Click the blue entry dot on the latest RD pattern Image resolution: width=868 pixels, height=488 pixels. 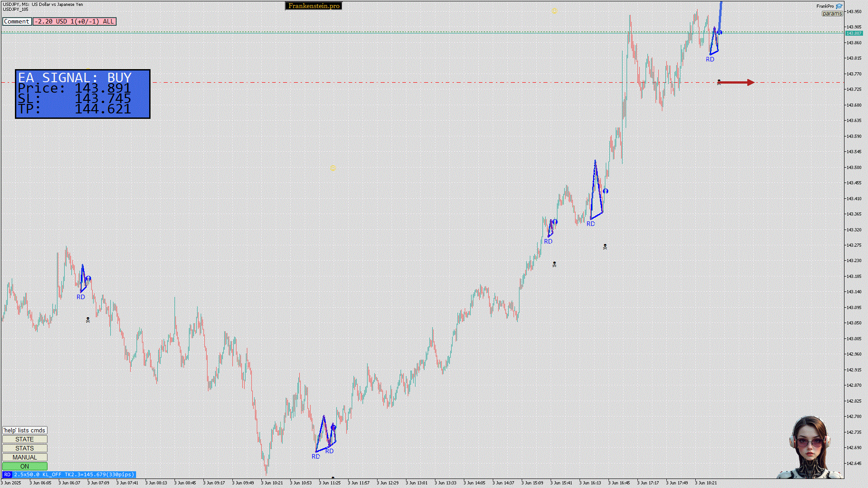coord(719,33)
